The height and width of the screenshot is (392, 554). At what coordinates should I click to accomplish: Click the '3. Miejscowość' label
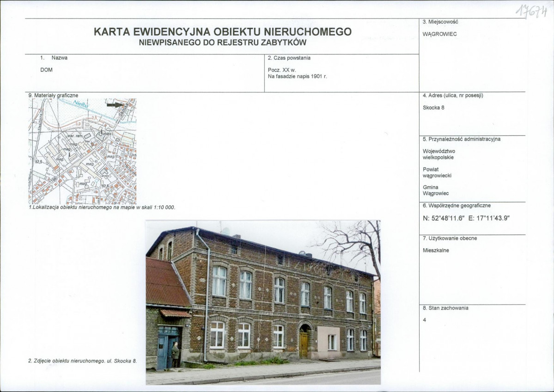coord(440,22)
